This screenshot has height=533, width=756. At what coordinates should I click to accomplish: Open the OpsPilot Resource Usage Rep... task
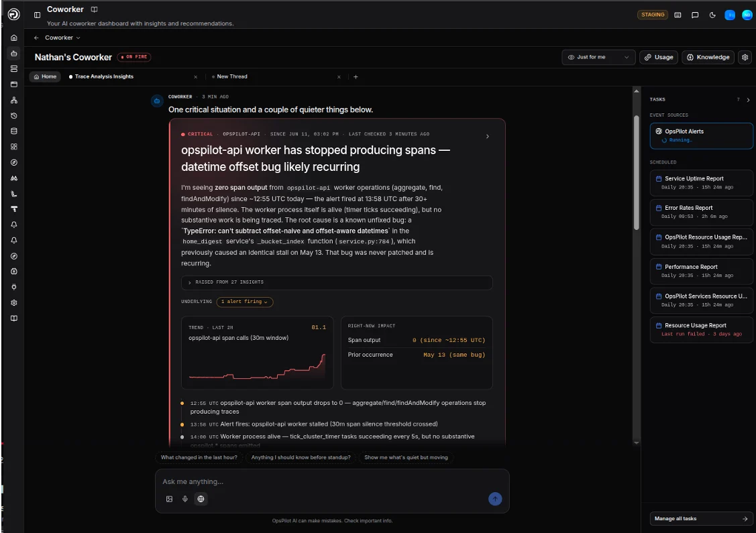click(701, 241)
